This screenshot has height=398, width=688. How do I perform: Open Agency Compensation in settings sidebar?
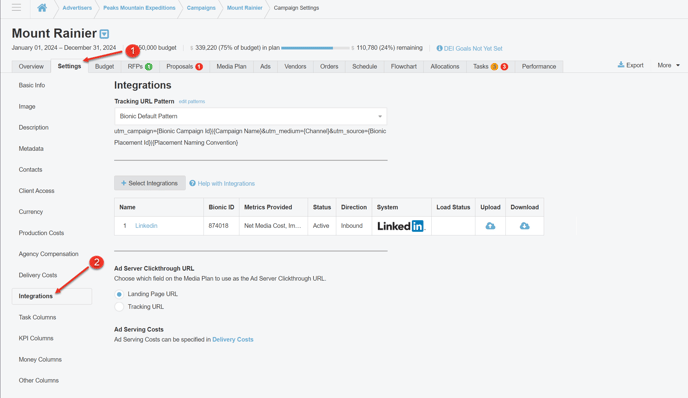click(48, 254)
